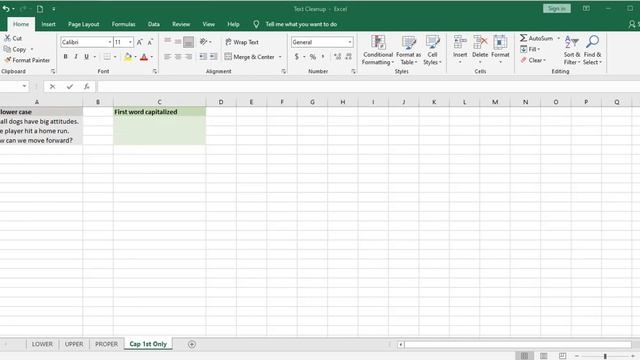640x360 pixels.
Task: Decrease font size with smaller A icon
Action: coord(150,42)
